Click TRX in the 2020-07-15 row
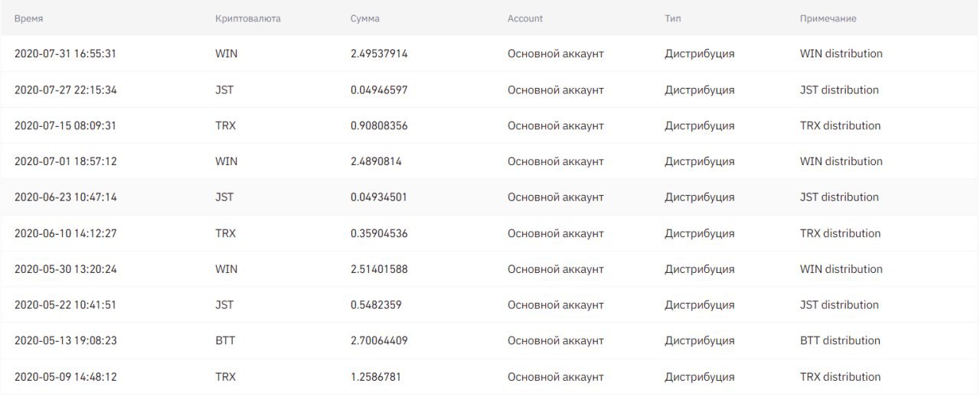The width and height of the screenshot is (980, 403). (x=225, y=125)
